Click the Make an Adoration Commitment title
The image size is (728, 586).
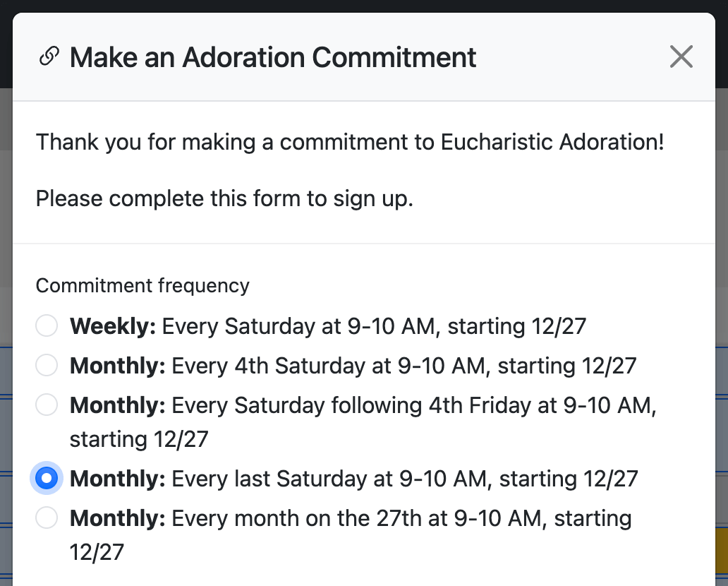[272, 57]
